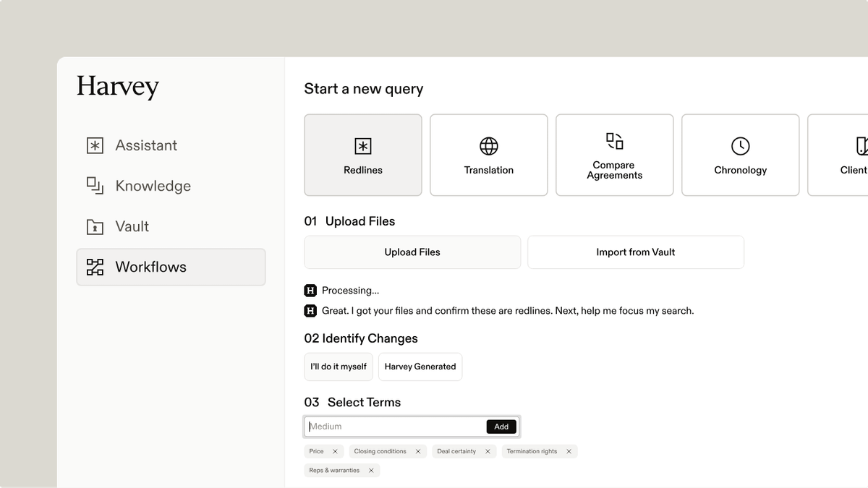Remove the Price term tag

(x=335, y=451)
